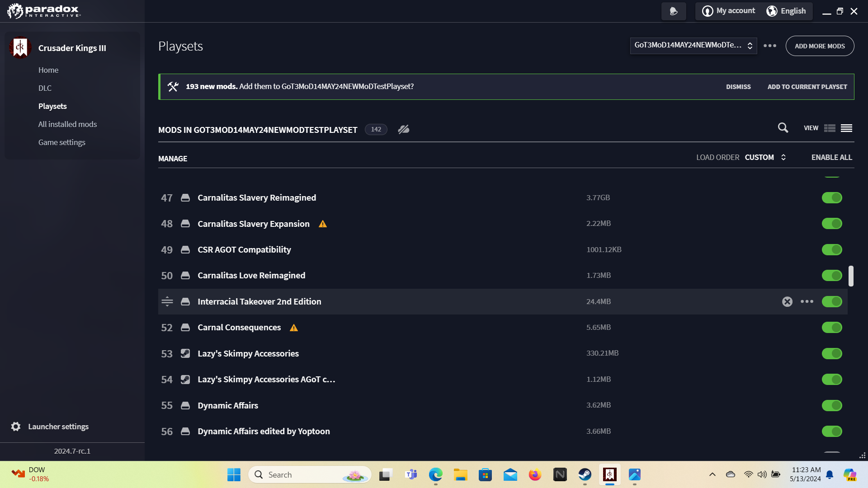The width and height of the screenshot is (868, 488).
Task: Click the Paradox Interactive logo
Action: (44, 11)
